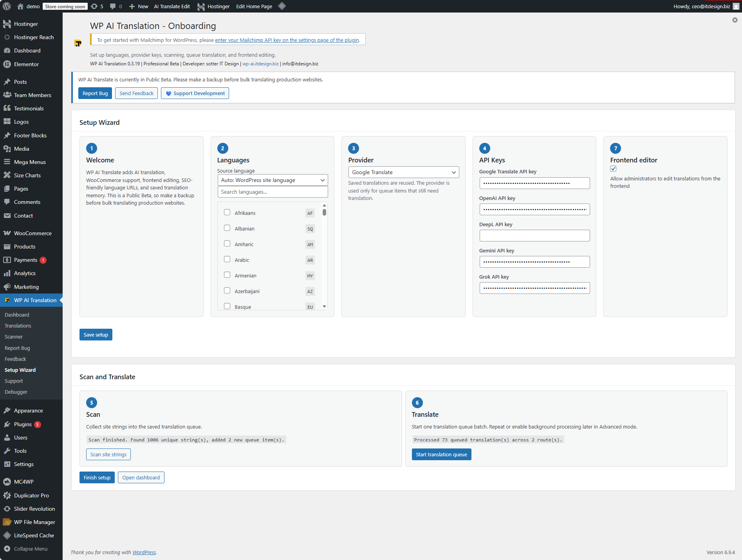Image resolution: width=742 pixels, height=560 pixels.
Task: Select the Armenian language checkbox
Action: [227, 275]
